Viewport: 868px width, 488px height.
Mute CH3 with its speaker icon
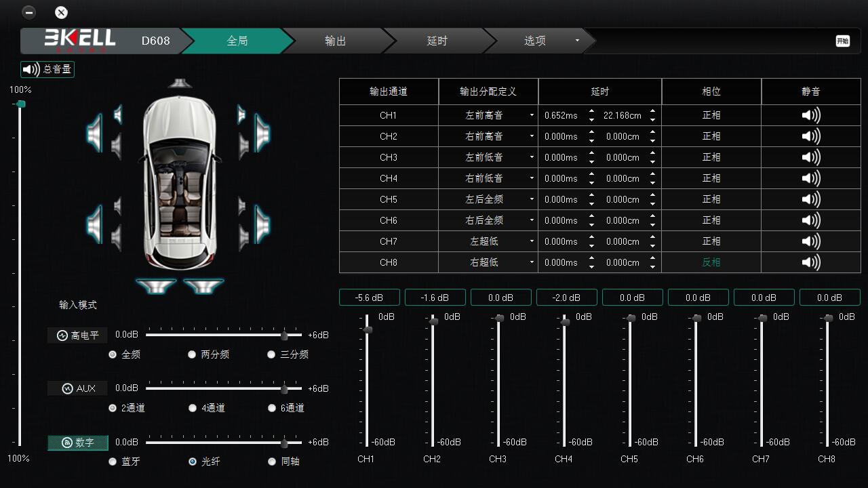[x=811, y=157]
